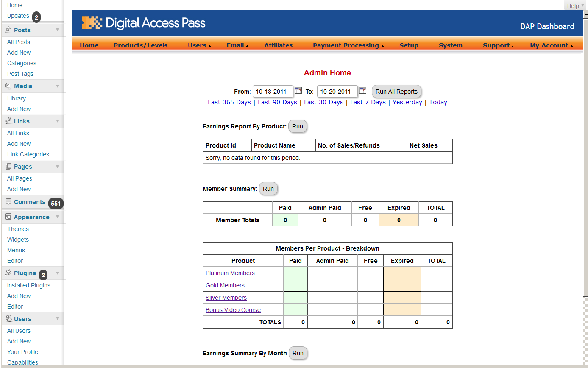Open the Affiliates menu
The width and height of the screenshot is (588, 368).
pyautogui.click(x=281, y=45)
